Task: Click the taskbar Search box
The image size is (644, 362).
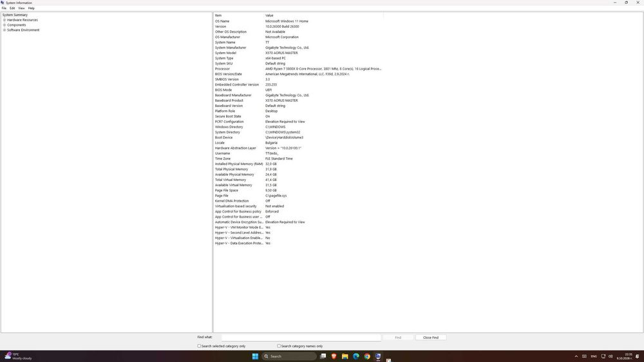Action: pos(289,356)
